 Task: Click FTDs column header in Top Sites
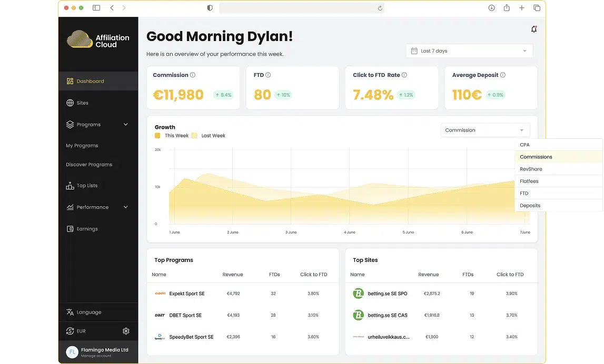coord(468,275)
